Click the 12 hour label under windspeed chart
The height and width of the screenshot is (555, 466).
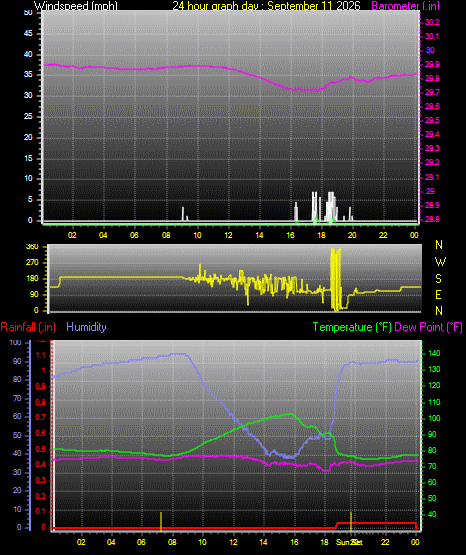click(228, 235)
